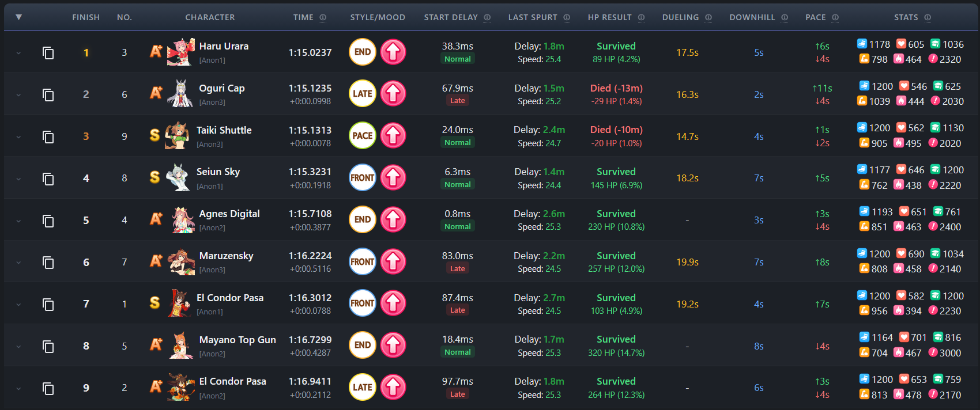Sort by DUELING column header
Viewport: 980px width, 410px height.
click(x=680, y=18)
